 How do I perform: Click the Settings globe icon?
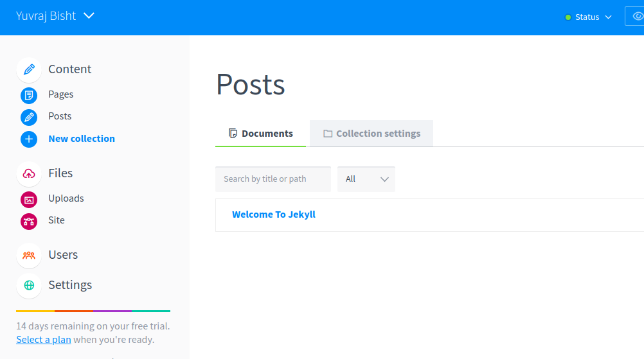pyautogui.click(x=29, y=285)
